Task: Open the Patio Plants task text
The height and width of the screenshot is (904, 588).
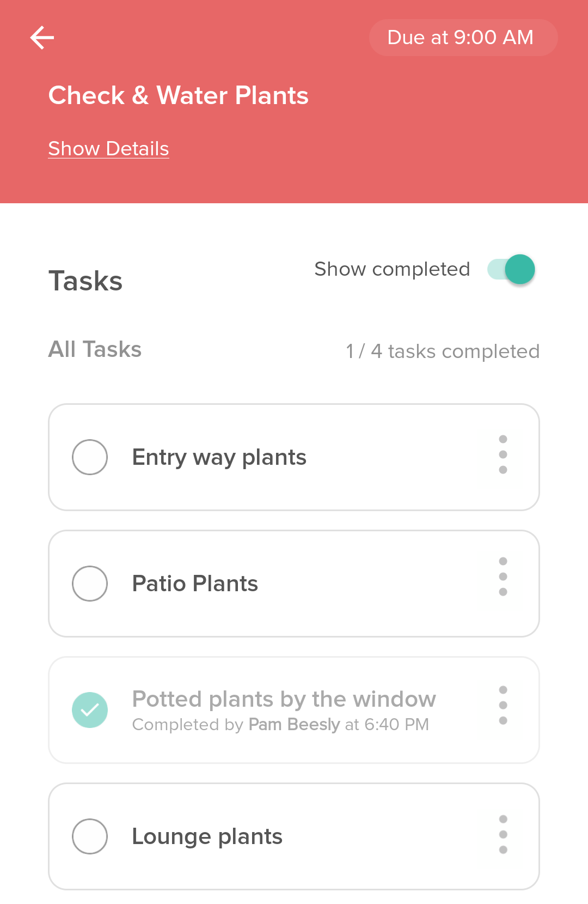Action: point(195,584)
